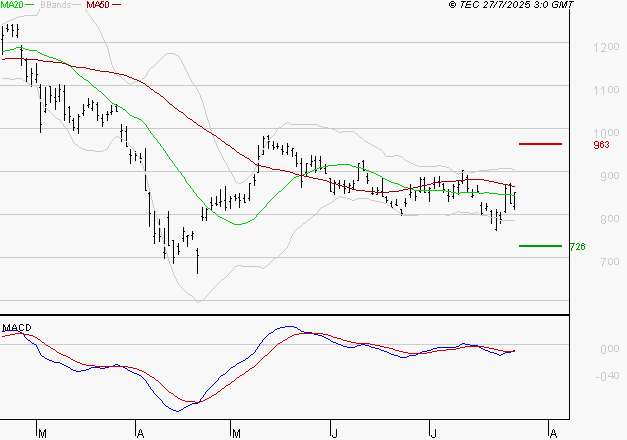627x440 pixels.
Task: Click the 963 resistance value label
Action: pos(601,145)
